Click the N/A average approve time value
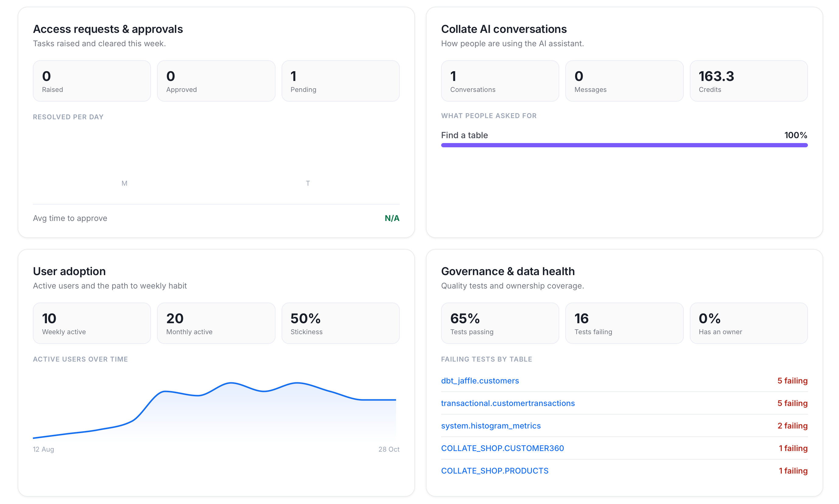The height and width of the screenshot is (504, 839). pos(392,218)
